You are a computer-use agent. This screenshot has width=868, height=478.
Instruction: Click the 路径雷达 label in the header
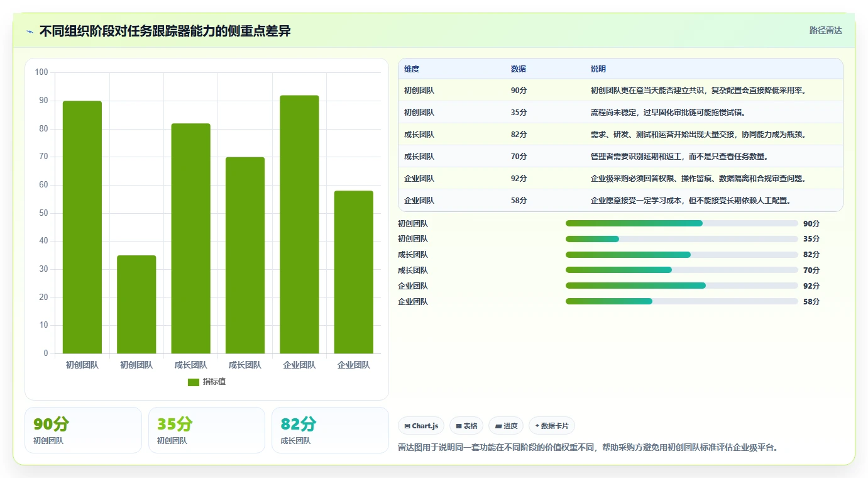click(825, 30)
